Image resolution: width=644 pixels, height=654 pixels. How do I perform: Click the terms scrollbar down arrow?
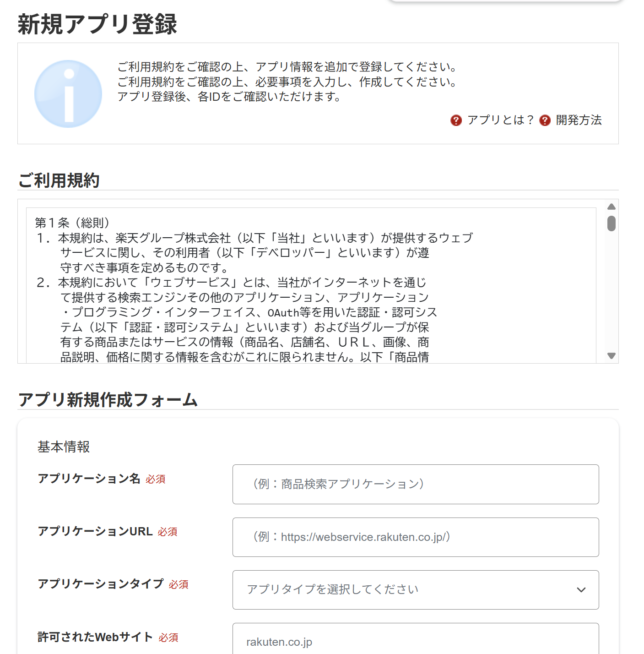pos(612,356)
